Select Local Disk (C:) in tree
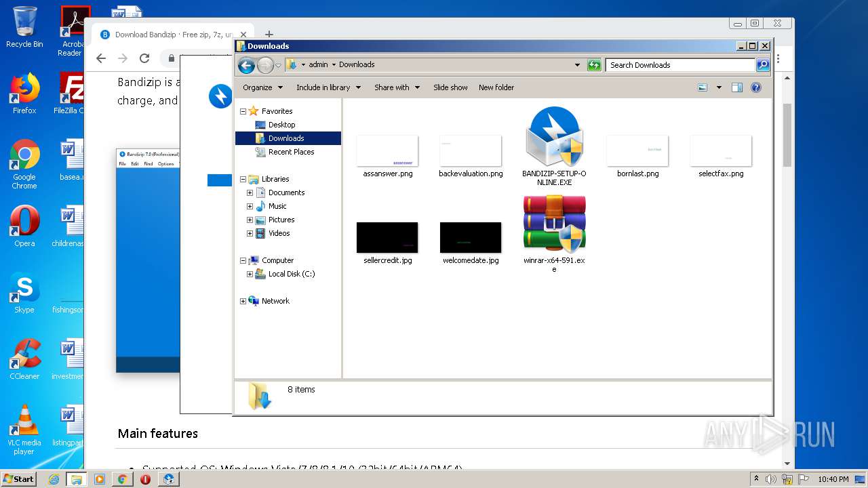Image resolution: width=868 pixels, height=488 pixels. coord(292,274)
